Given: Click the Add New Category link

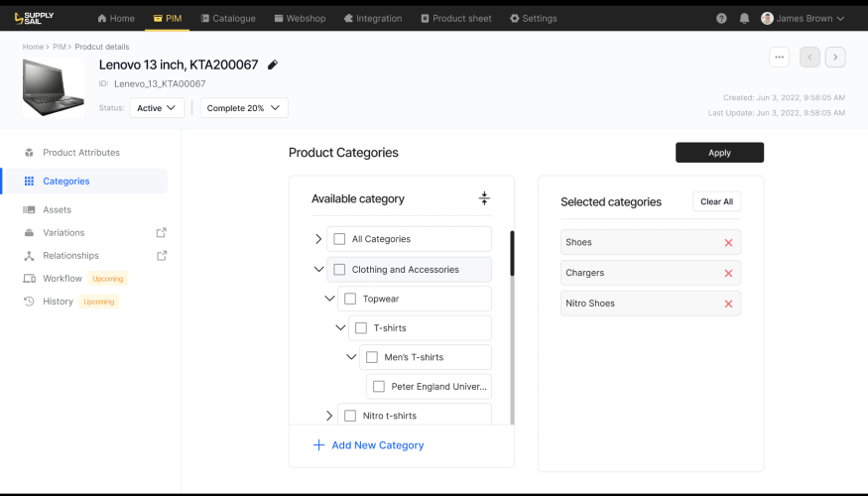Looking at the screenshot, I should (378, 445).
